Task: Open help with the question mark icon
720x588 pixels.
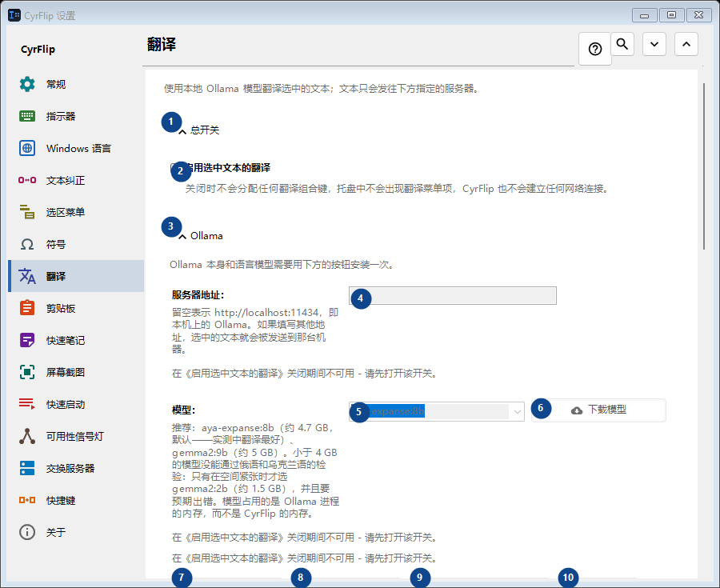Action: pos(595,49)
